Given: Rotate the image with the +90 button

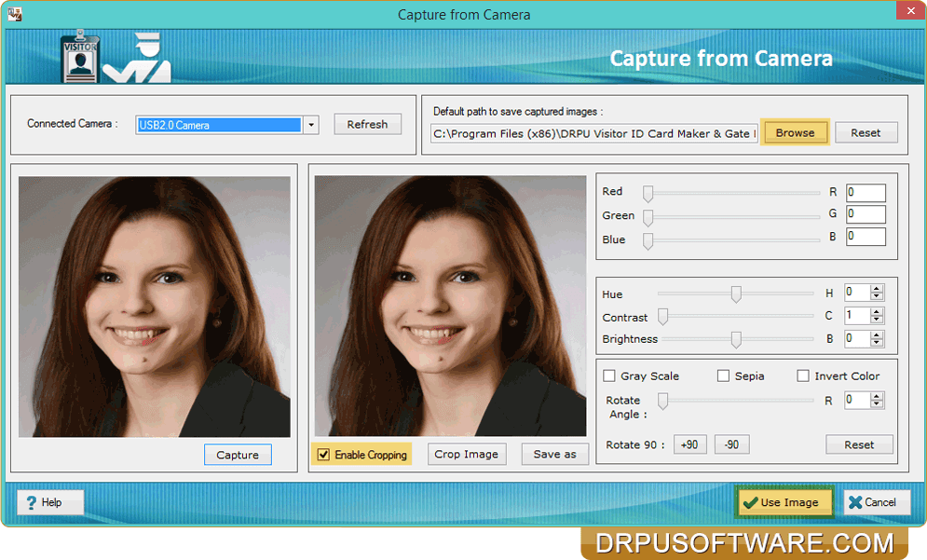Looking at the screenshot, I should (689, 444).
